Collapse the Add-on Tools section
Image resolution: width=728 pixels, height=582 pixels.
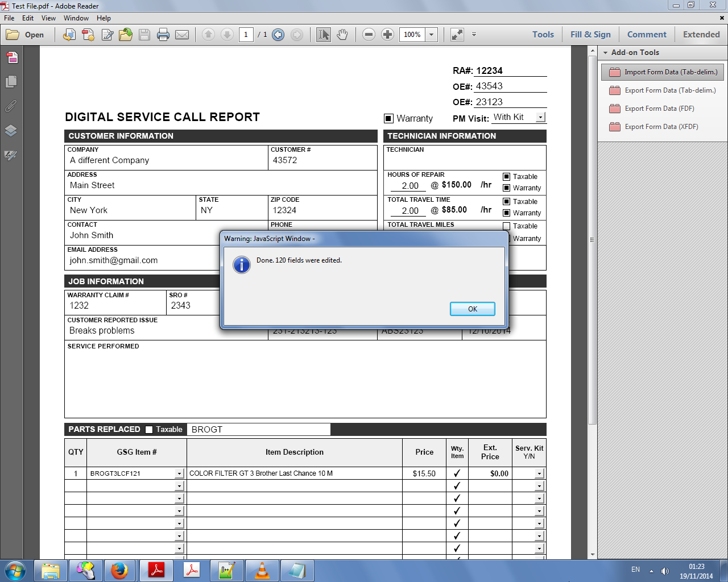point(606,53)
